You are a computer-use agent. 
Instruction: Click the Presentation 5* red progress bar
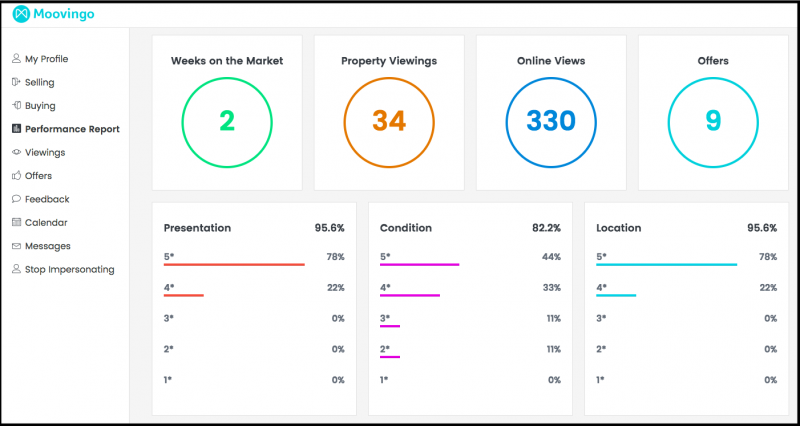234,265
